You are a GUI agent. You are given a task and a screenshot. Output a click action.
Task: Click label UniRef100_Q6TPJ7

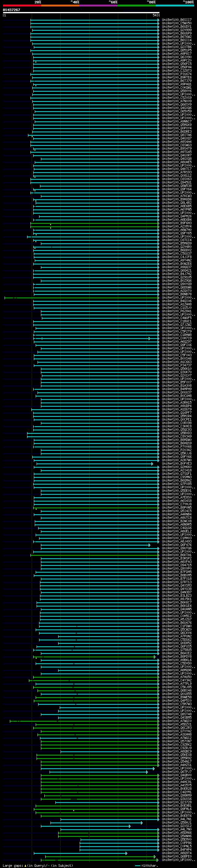point(176,772)
